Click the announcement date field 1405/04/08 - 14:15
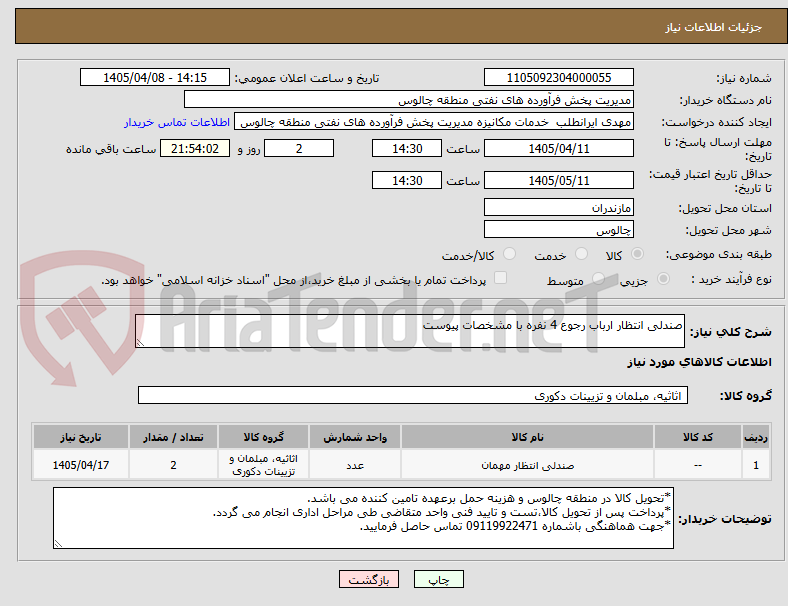 (155, 77)
